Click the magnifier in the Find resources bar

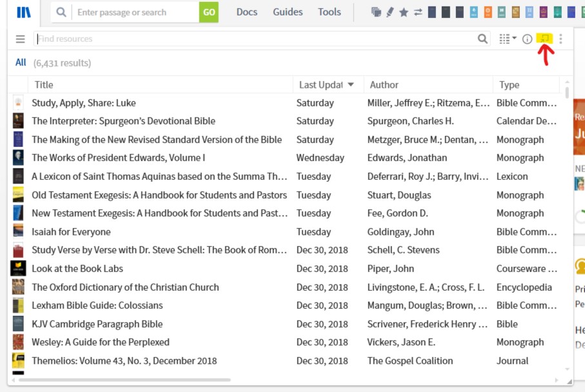[x=482, y=39]
